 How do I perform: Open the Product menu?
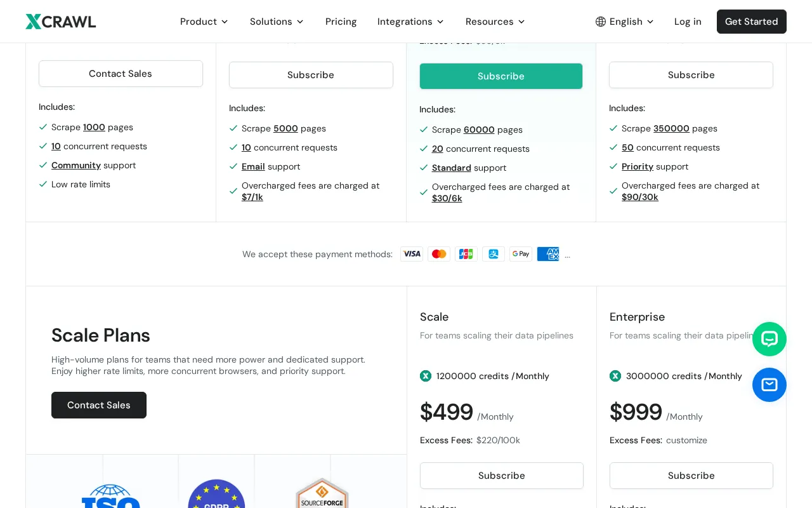point(204,22)
